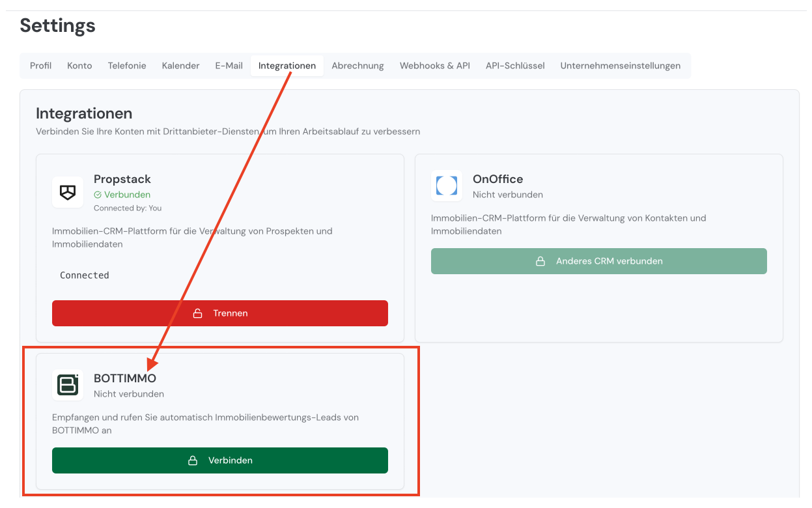
Task: Open the Abrechnung tab
Action: [x=357, y=66]
